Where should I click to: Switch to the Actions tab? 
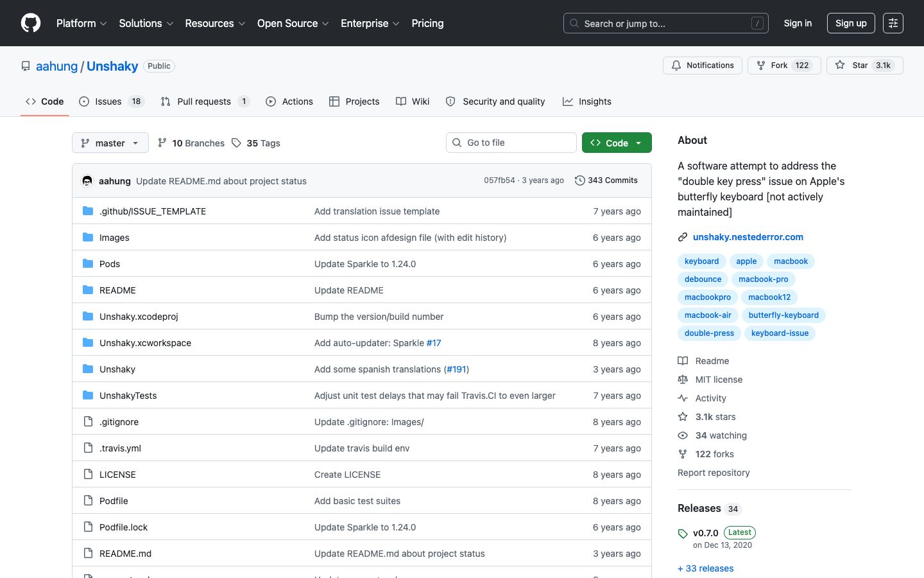click(289, 101)
